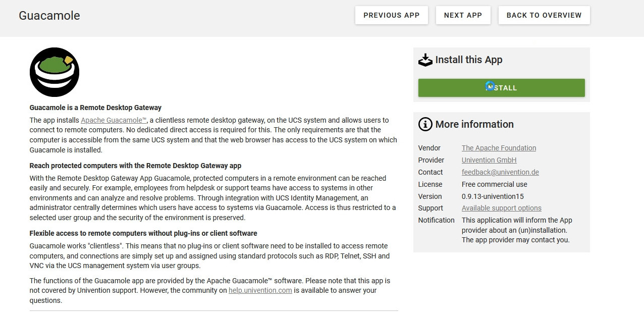Go to the next app

[463, 15]
